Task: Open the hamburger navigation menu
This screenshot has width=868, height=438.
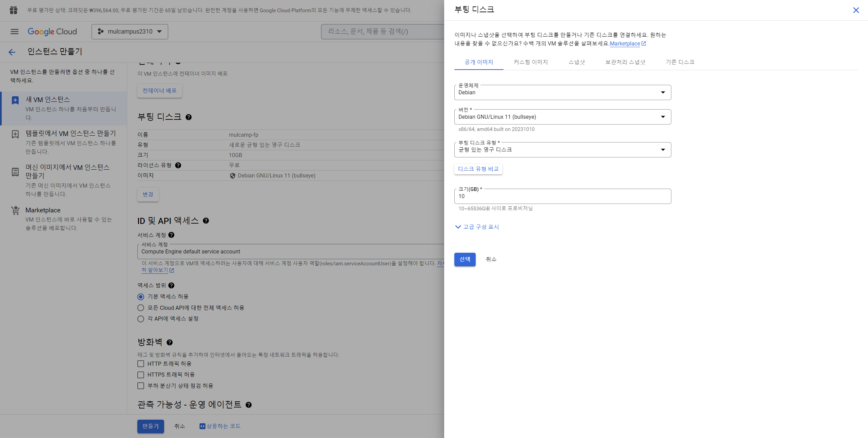Action: pyautogui.click(x=15, y=32)
